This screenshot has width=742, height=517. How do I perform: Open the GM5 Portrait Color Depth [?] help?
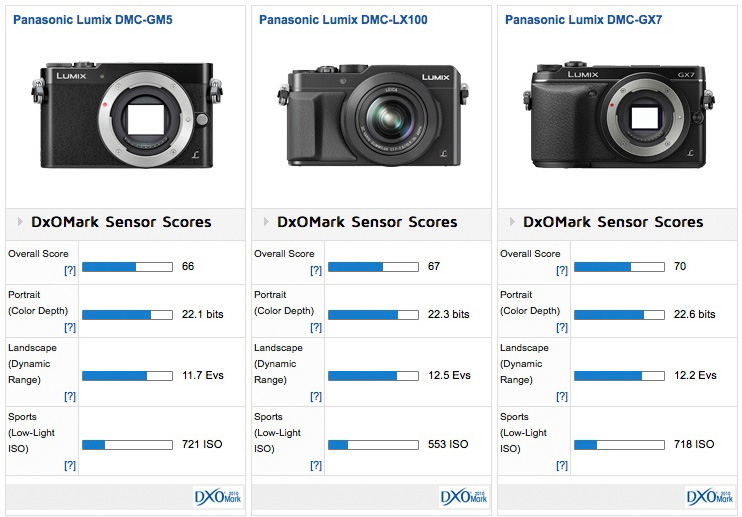pyautogui.click(x=70, y=327)
